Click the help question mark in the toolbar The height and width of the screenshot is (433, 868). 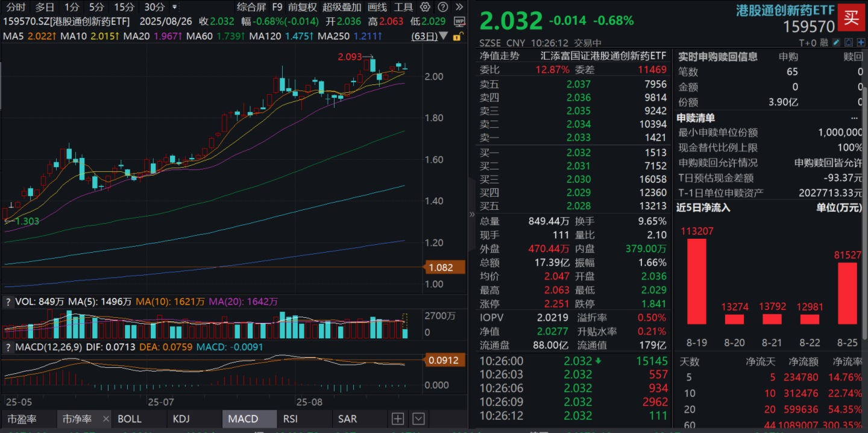tap(443, 7)
